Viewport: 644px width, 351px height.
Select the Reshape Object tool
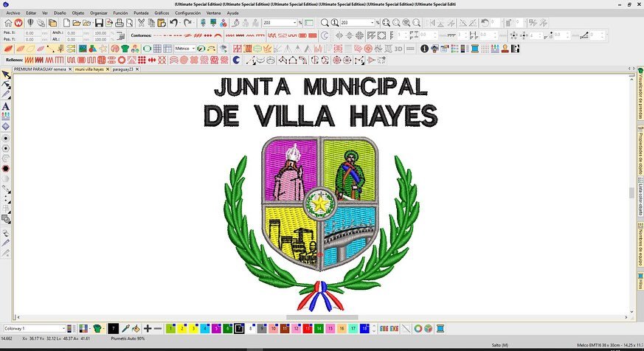coord(6,85)
